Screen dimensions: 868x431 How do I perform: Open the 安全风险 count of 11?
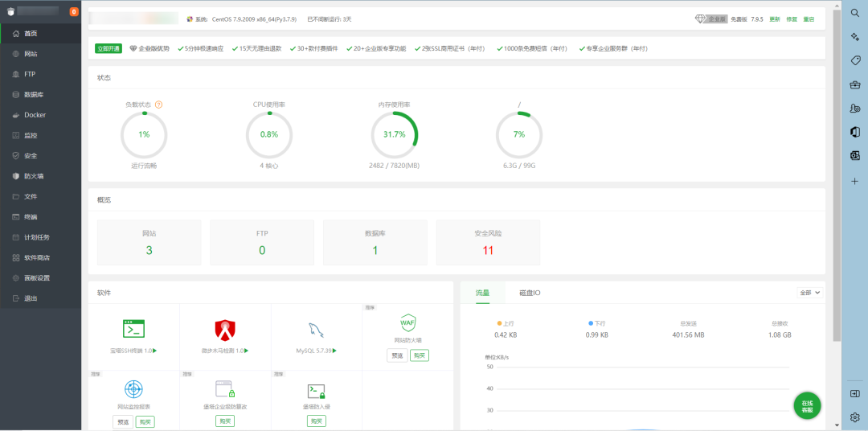(x=488, y=250)
